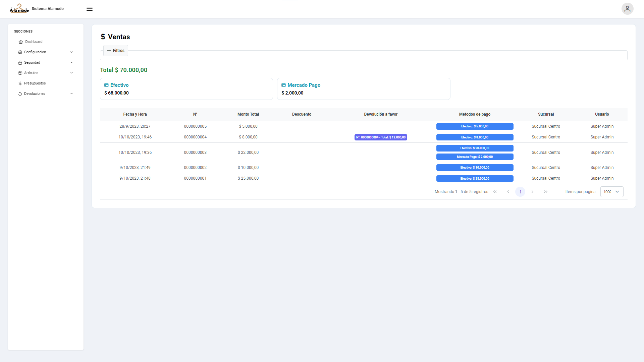The image size is (644, 362).
Task: Click the Efectivo summary card
Action: pyautogui.click(x=186, y=89)
